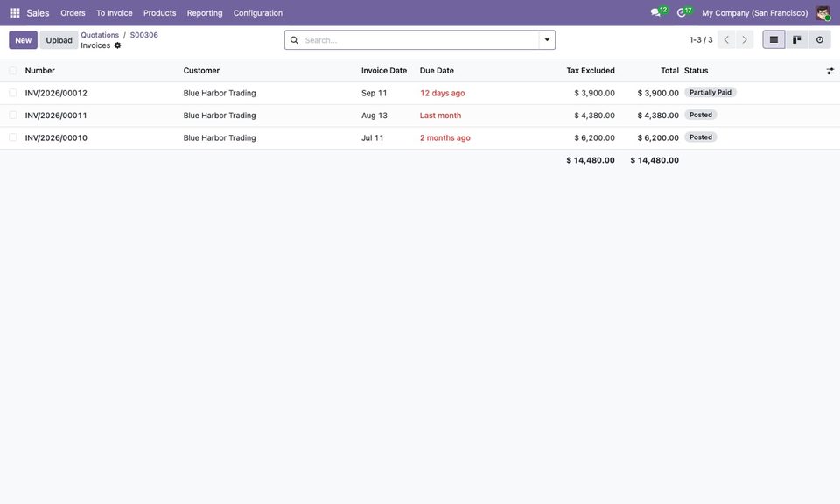This screenshot has height=504, width=840.
Task: Open invoice INV/2026/00011
Action: click(56, 115)
